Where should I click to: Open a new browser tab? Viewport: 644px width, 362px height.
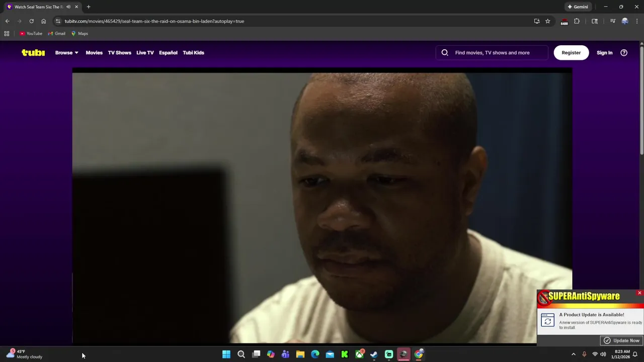tap(89, 7)
